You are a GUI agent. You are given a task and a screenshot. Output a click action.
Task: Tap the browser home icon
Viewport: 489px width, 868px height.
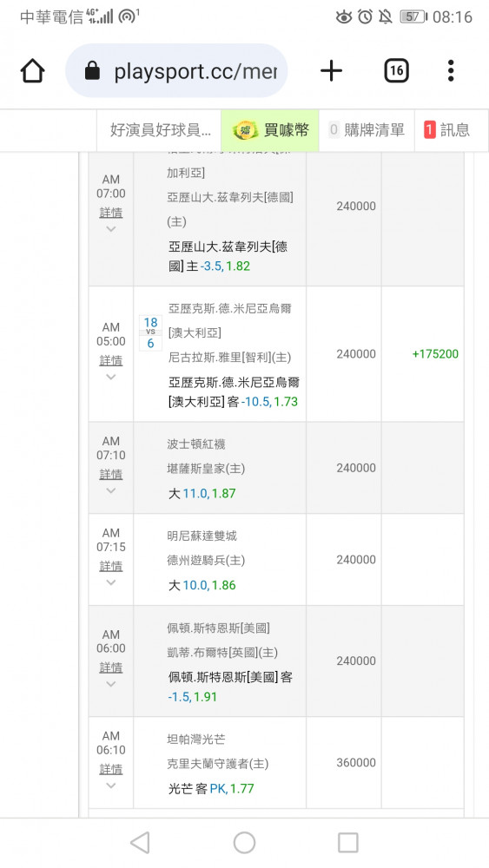point(32,71)
